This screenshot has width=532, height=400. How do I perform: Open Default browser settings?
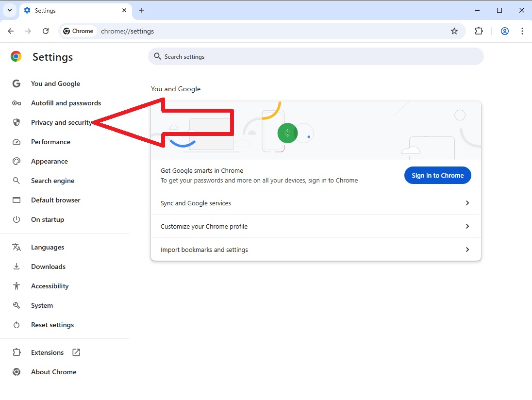coord(56,200)
